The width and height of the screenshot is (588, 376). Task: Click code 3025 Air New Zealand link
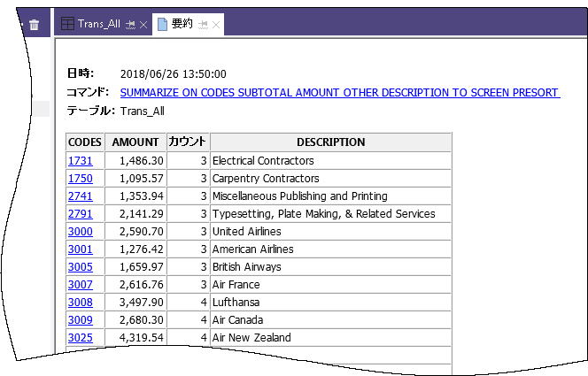pyautogui.click(x=79, y=338)
